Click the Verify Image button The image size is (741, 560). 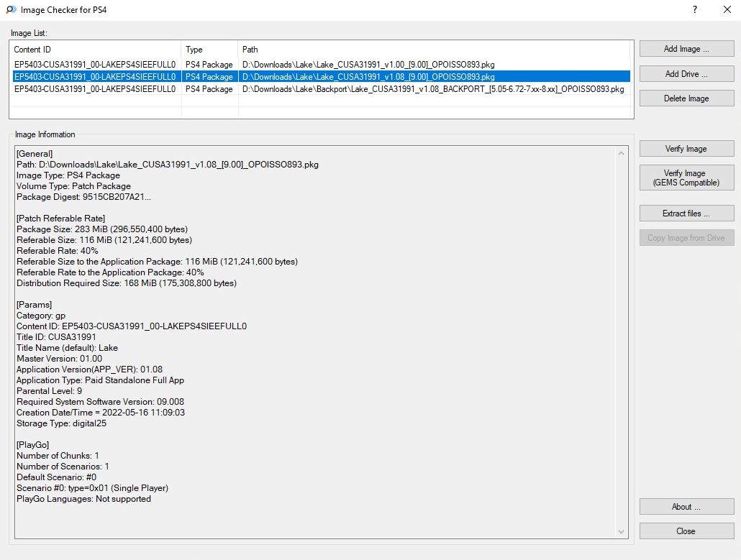pos(686,149)
